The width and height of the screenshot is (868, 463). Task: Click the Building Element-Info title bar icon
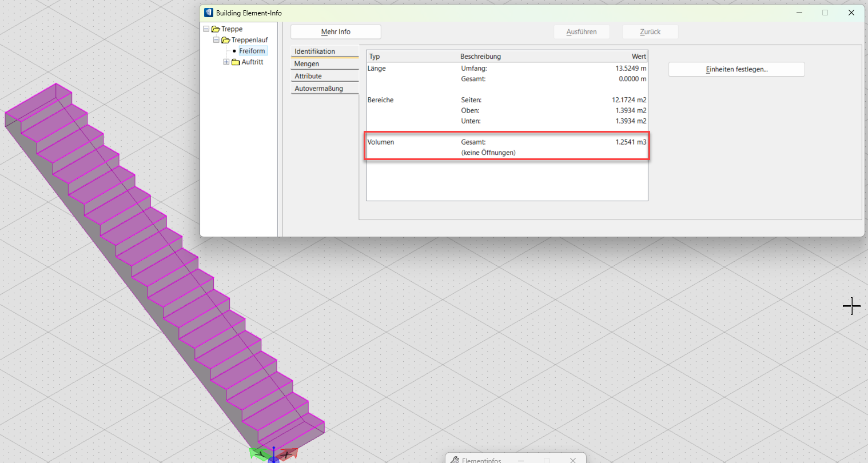pyautogui.click(x=209, y=13)
